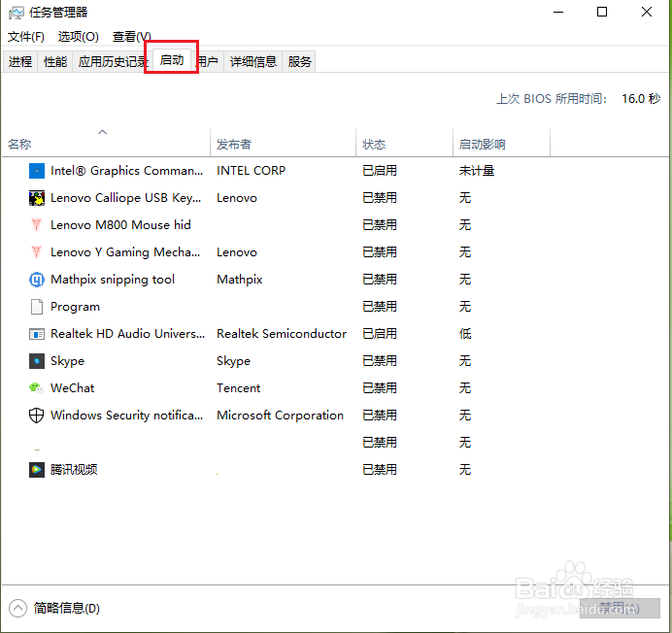Click the Lenovo Y Gaming Mechanical icon

[37, 252]
